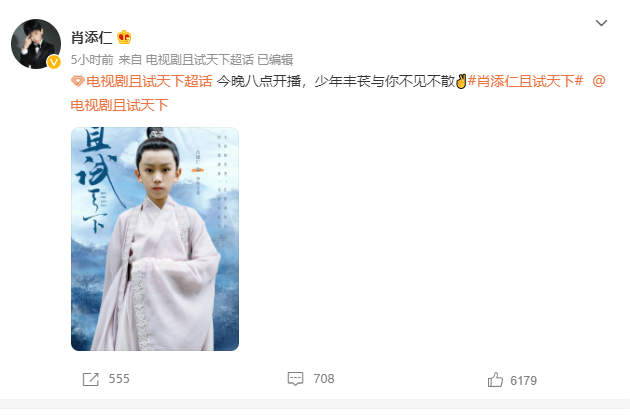Open source link 电视剧且试天下超话 beside 来自
This screenshot has width=630, height=415.
[200, 60]
